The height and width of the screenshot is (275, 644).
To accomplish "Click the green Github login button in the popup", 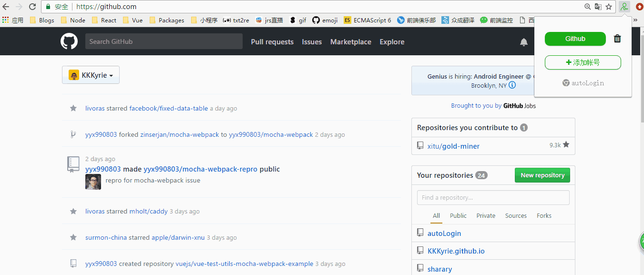I will point(575,39).
